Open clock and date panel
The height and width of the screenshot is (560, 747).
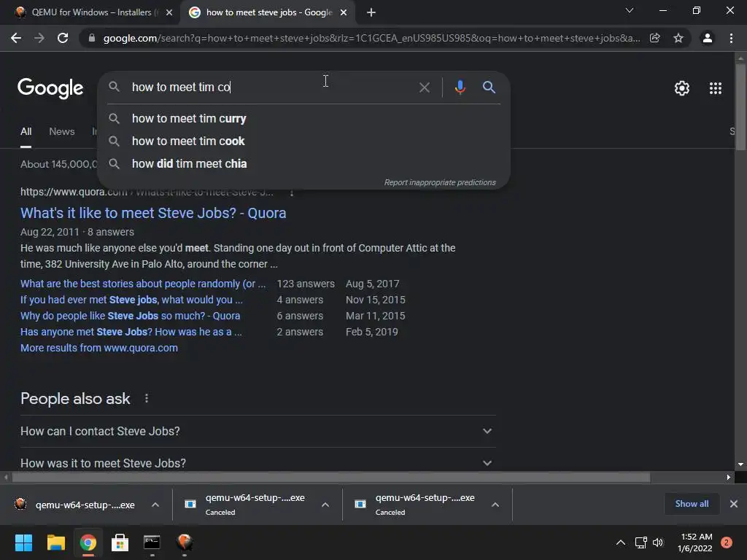coord(695,542)
